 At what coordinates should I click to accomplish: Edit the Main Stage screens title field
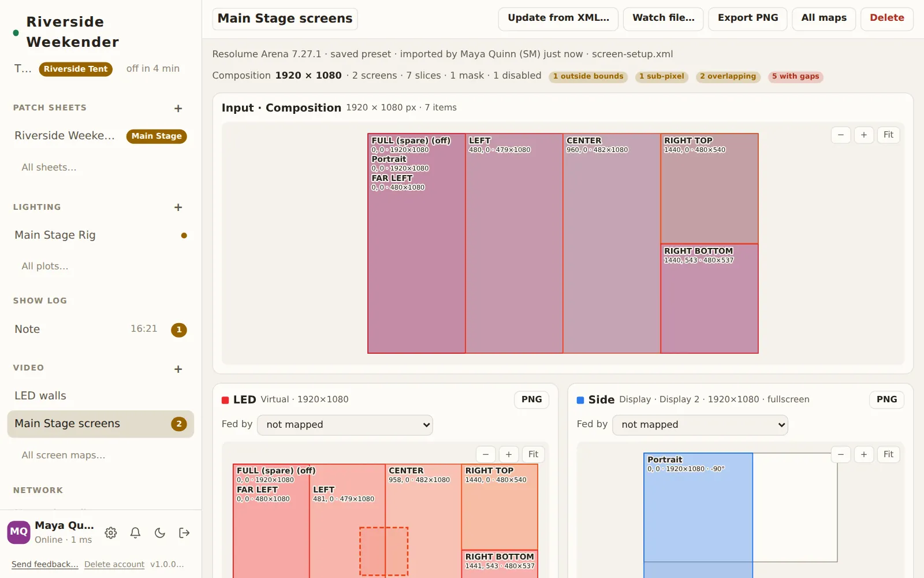pos(285,18)
